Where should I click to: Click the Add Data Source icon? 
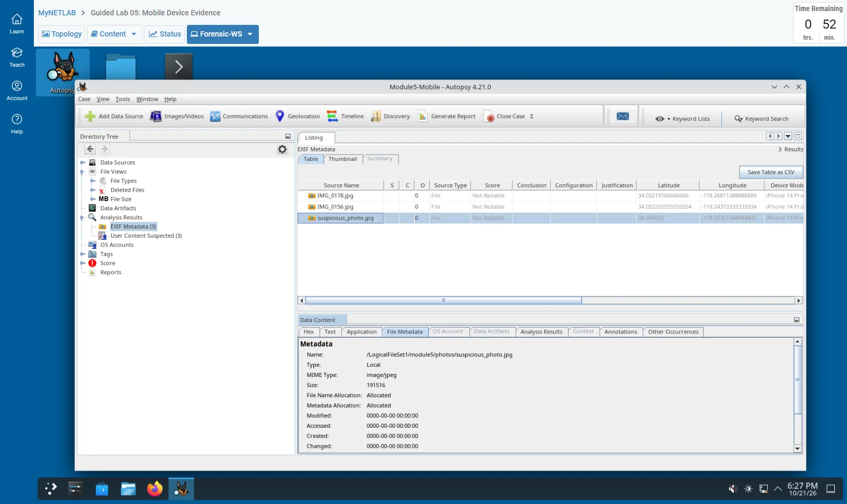pyautogui.click(x=91, y=116)
